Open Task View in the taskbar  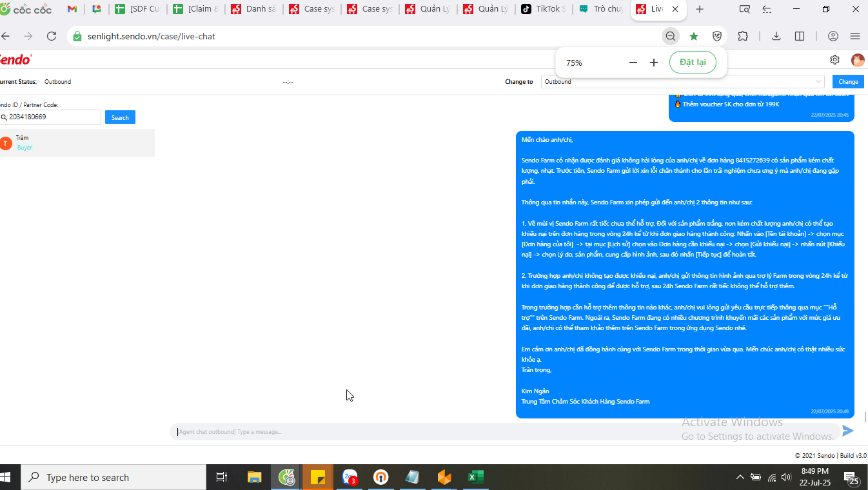pyautogui.click(x=222, y=477)
